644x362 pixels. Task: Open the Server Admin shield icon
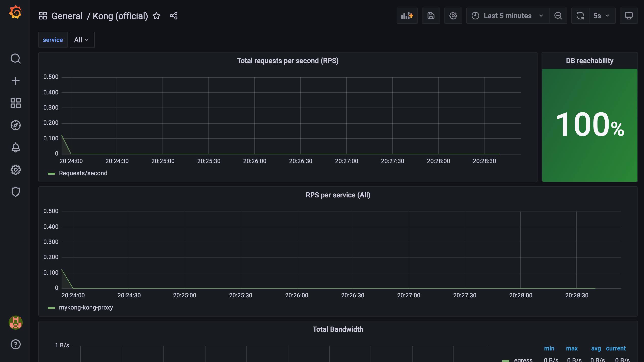pyautogui.click(x=15, y=192)
